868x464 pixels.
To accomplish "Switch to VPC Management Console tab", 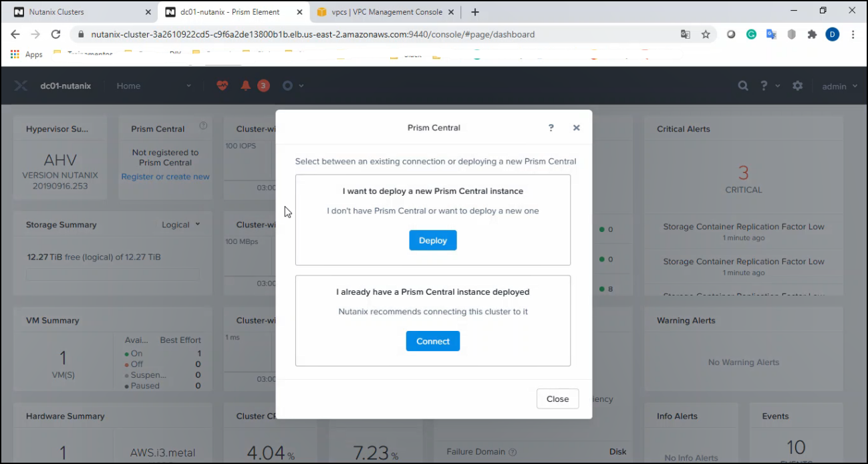I will (x=386, y=12).
